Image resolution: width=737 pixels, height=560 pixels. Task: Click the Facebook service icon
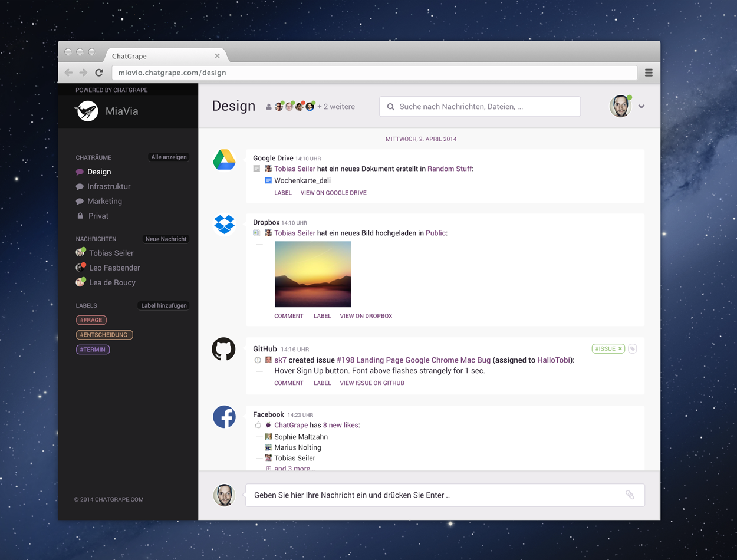(x=224, y=417)
